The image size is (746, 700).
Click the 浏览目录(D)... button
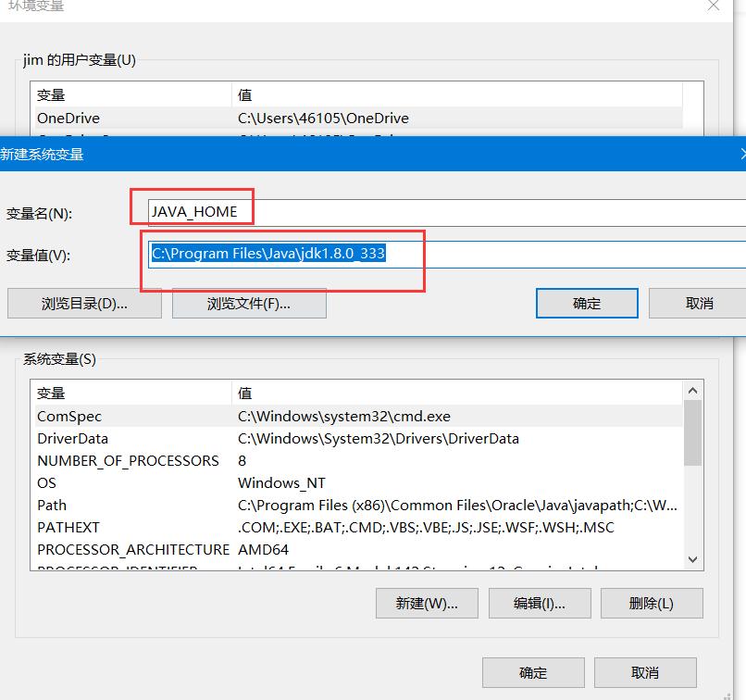click(x=83, y=303)
